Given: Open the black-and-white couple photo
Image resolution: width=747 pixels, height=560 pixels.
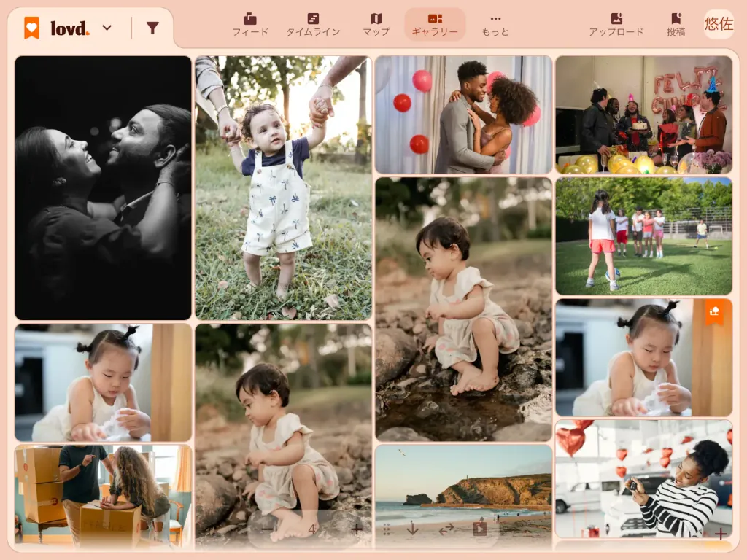Looking at the screenshot, I should tap(103, 188).
